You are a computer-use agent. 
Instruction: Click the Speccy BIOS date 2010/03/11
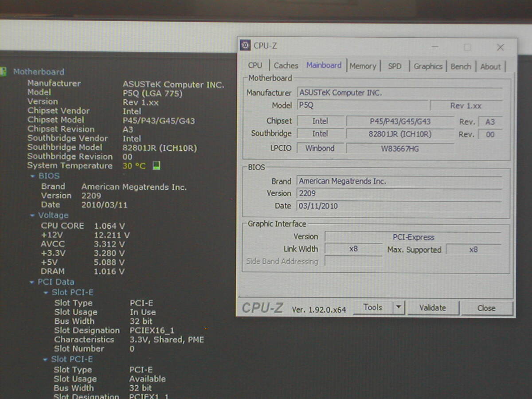pos(104,205)
